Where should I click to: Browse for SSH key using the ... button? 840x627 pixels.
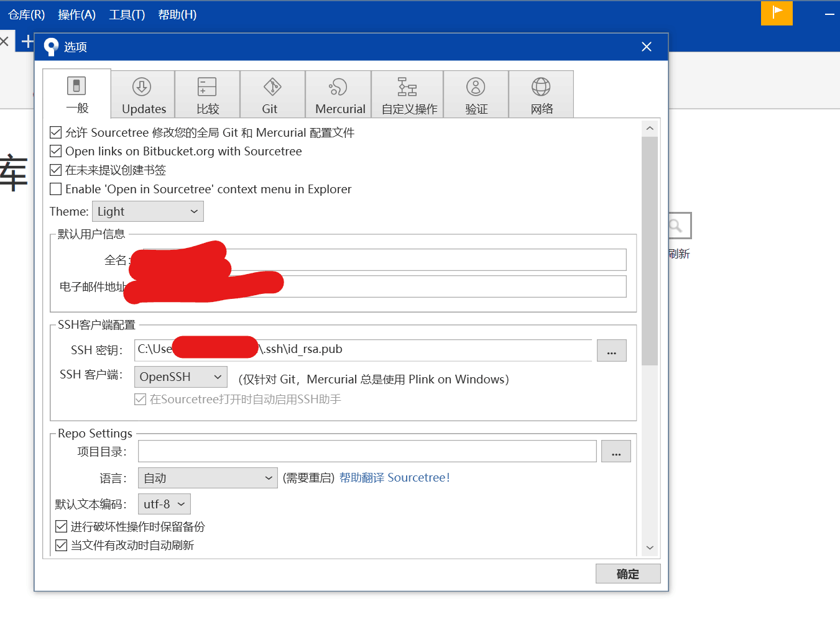(x=611, y=350)
